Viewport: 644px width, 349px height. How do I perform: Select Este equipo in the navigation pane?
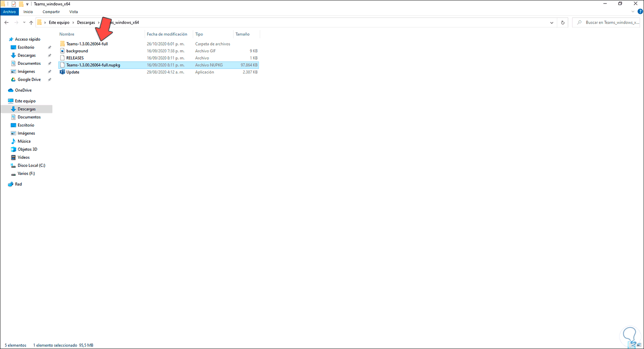click(25, 101)
